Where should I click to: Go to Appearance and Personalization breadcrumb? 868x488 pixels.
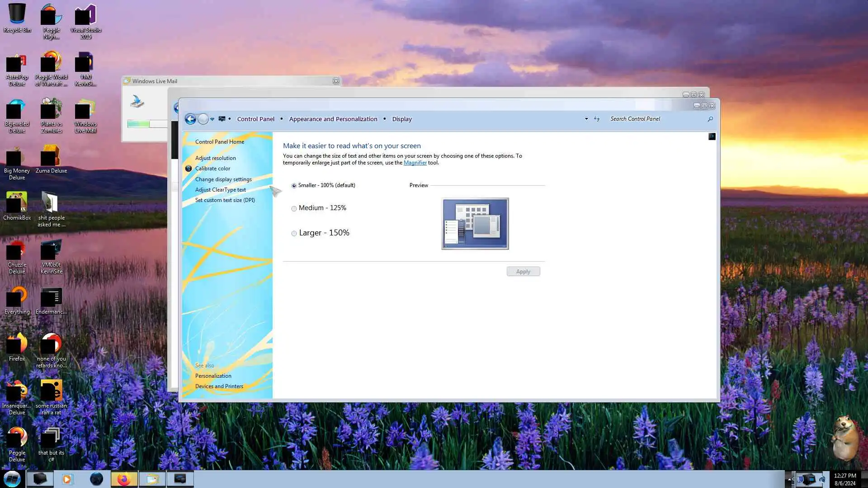click(333, 119)
